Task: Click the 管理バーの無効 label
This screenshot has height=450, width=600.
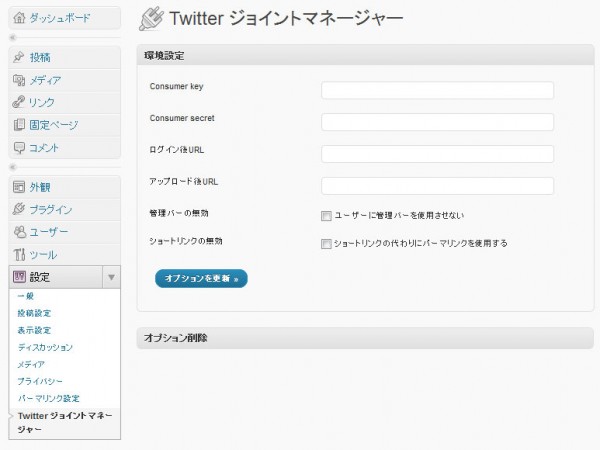Action: click(x=179, y=213)
